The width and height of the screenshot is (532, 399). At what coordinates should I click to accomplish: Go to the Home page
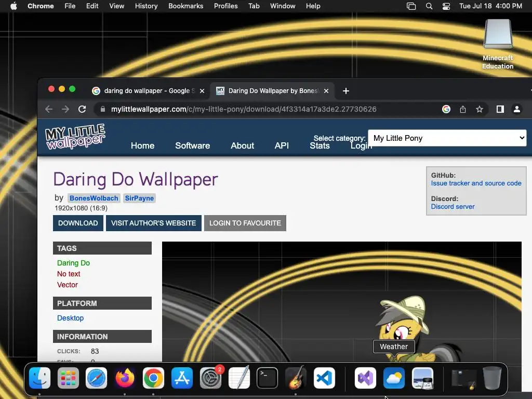coord(142,145)
